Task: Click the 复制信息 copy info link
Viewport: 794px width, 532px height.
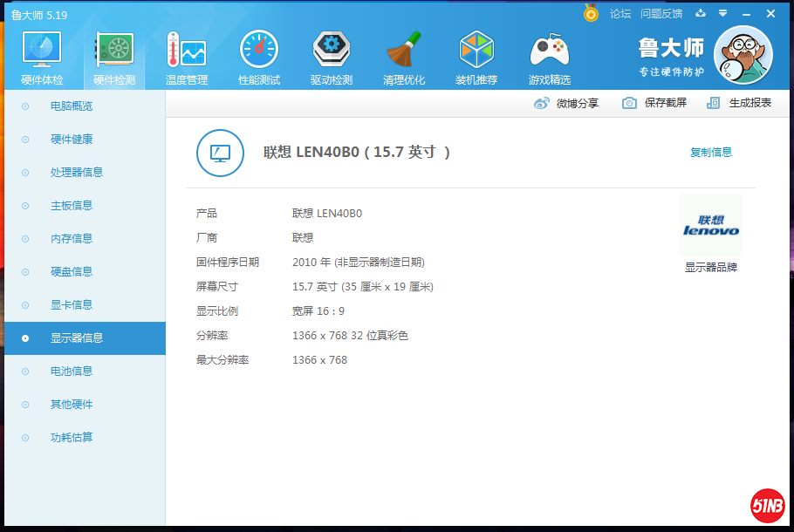Action: point(710,152)
